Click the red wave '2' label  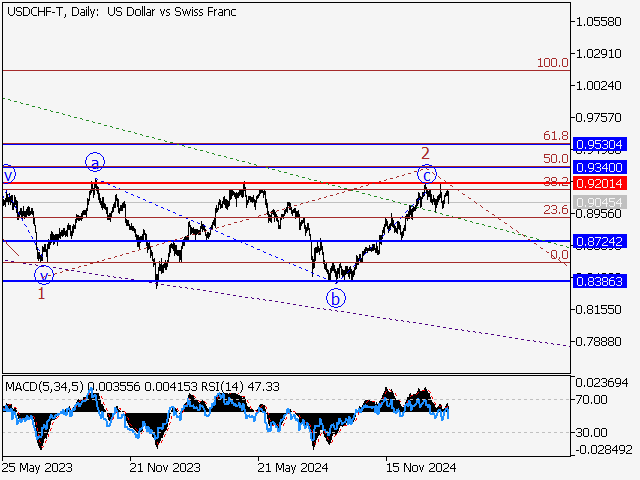[425, 153]
